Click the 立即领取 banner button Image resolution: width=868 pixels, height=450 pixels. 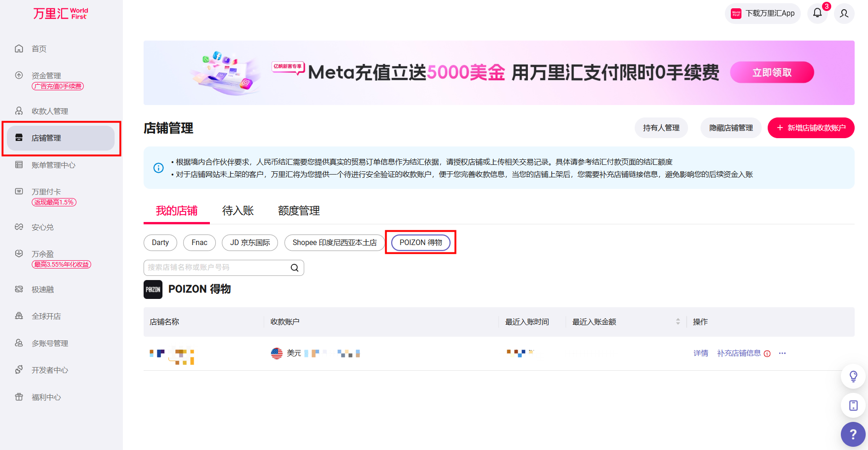click(x=772, y=72)
